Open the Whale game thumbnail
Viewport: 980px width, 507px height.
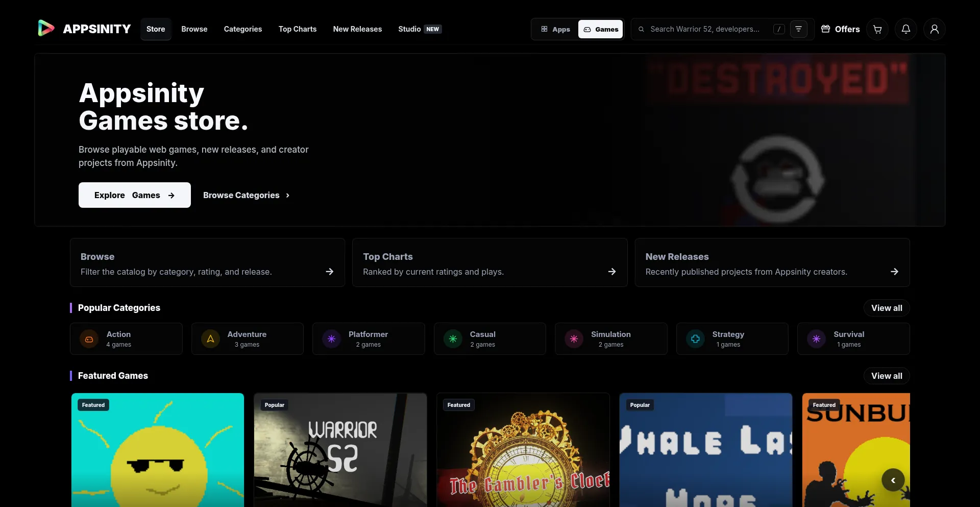coord(706,450)
